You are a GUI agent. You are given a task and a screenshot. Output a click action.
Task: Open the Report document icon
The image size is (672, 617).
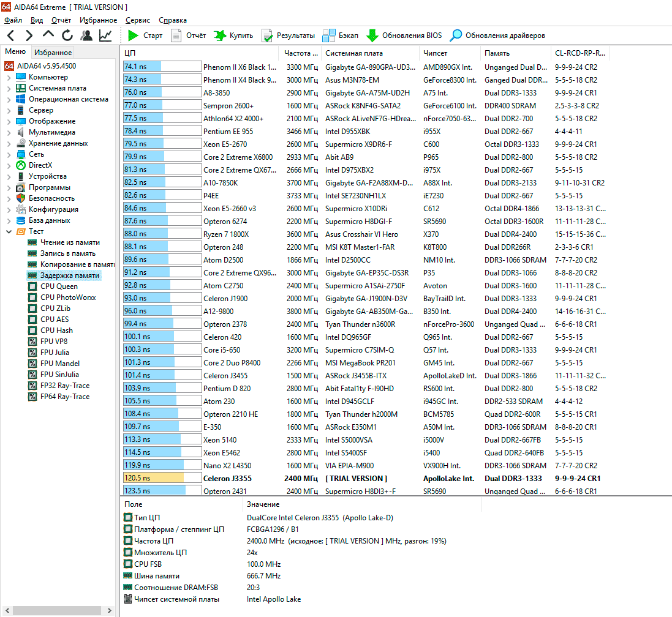(176, 36)
